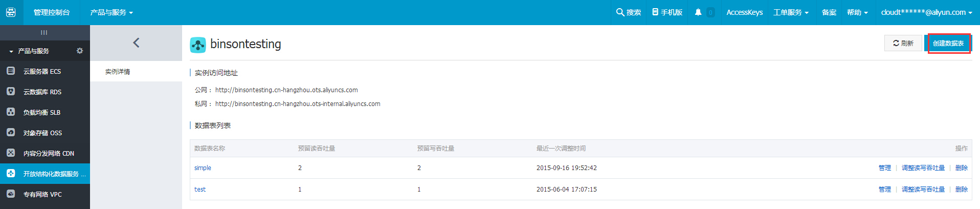This screenshot has width=980, height=209.
Task: Click 对象存储 OSS icon
Action: pyautogui.click(x=11, y=132)
